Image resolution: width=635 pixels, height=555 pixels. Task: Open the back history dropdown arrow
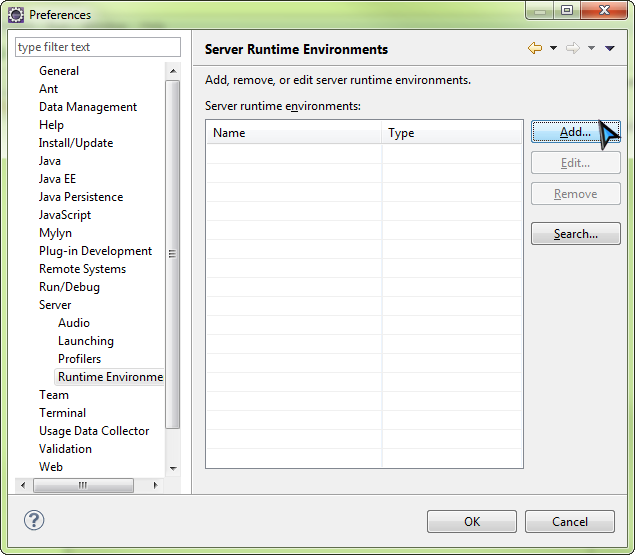point(553,48)
